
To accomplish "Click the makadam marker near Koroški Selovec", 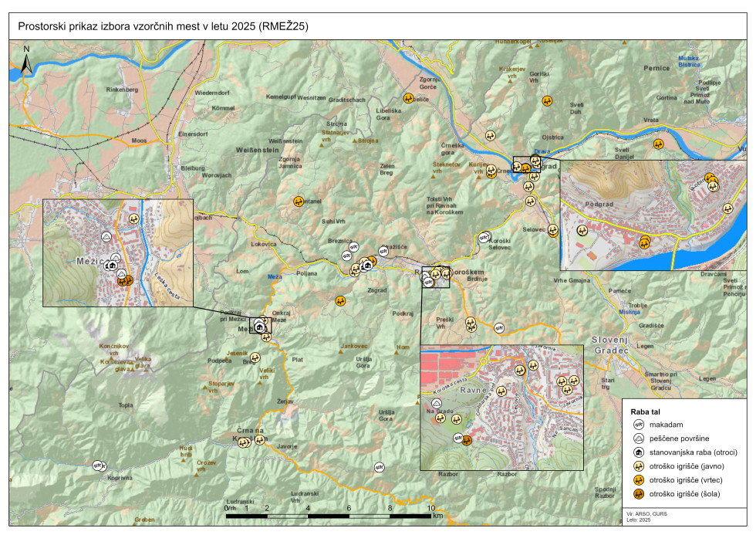I will (x=484, y=237).
